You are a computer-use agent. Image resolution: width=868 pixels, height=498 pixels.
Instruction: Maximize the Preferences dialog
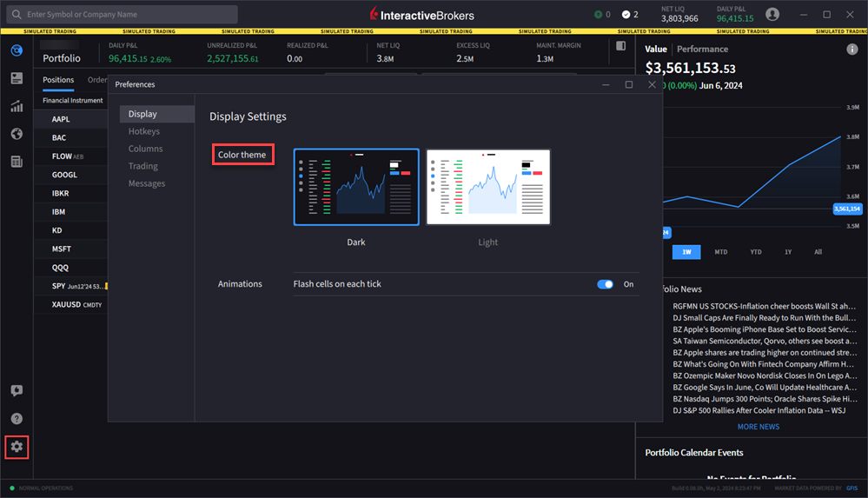(x=629, y=84)
